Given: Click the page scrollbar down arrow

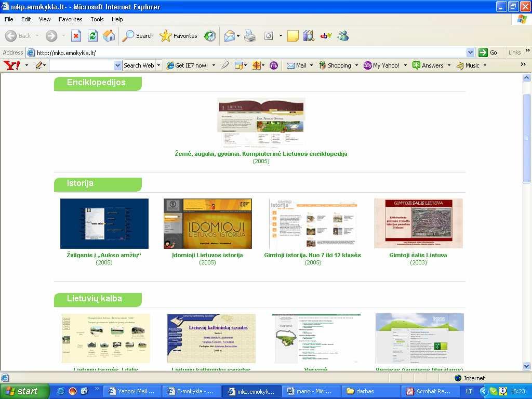Looking at the screenshot, I should pos(527,366).
